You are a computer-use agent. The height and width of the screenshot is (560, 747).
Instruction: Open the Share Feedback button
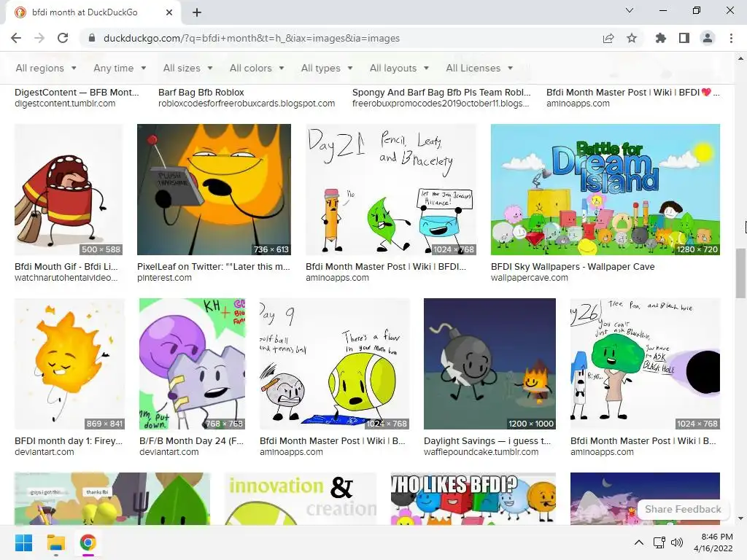coord(683,509)
